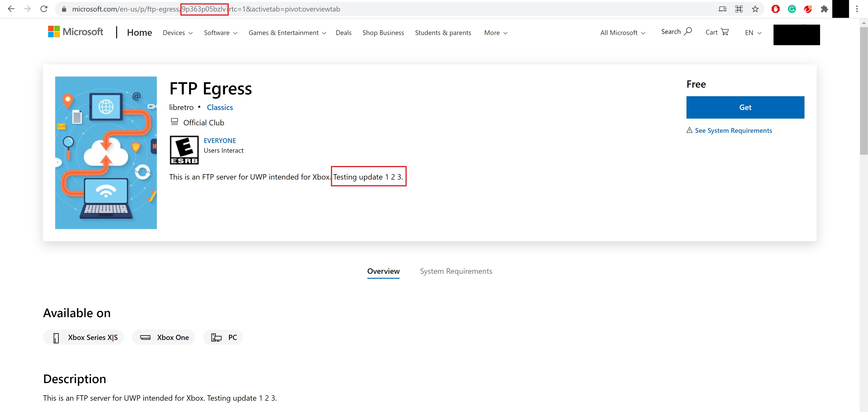Open Search with magnifier icon
Screen dimensions: 868x412
pyautogui.click(x=676, y=32)
